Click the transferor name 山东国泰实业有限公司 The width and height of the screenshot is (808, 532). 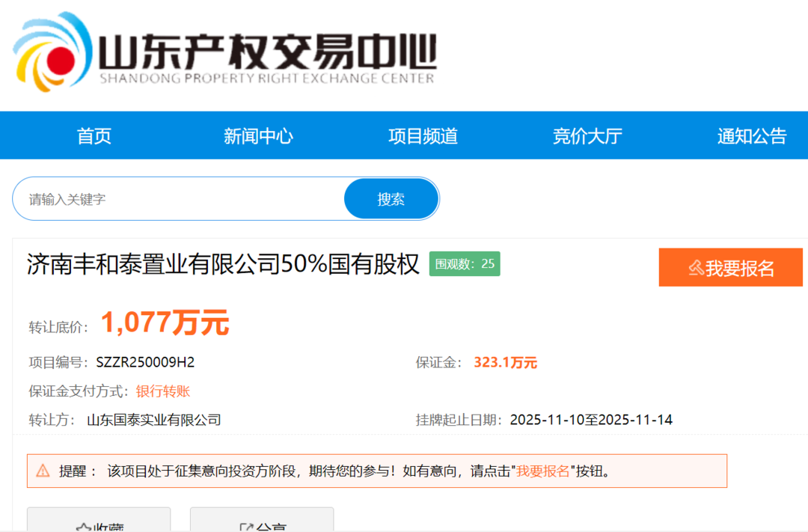[x=154, y=420]
